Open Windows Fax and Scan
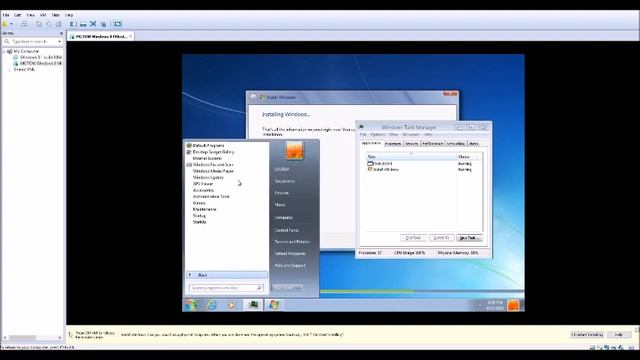The height and width of the screenshot is (360, 640). [213, 164]
